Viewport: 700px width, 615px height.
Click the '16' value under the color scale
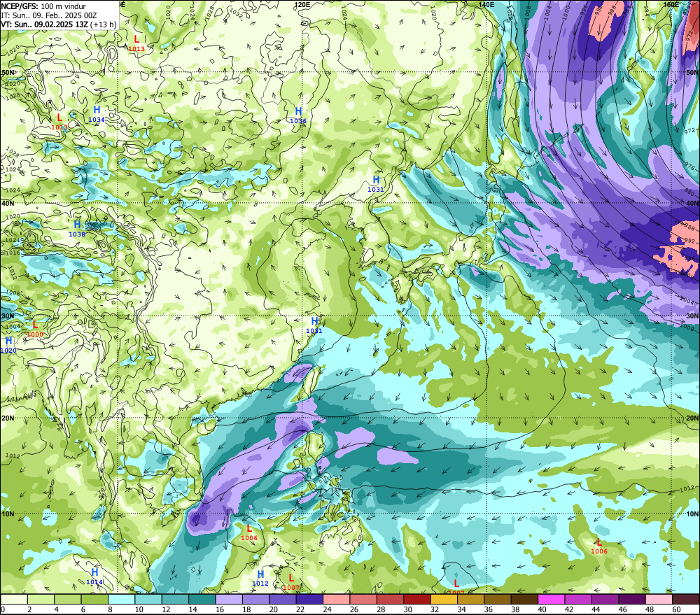pyautogui.click(x=220, y=609)
